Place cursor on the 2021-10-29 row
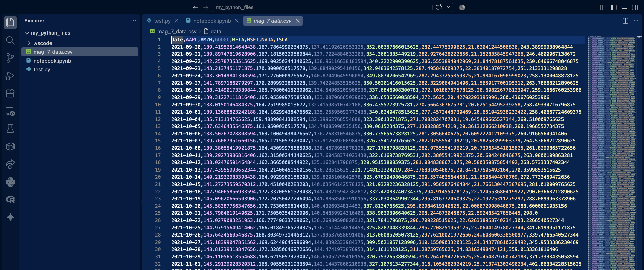This screenshot has width=644, height=270. click(x=375, y=257)
